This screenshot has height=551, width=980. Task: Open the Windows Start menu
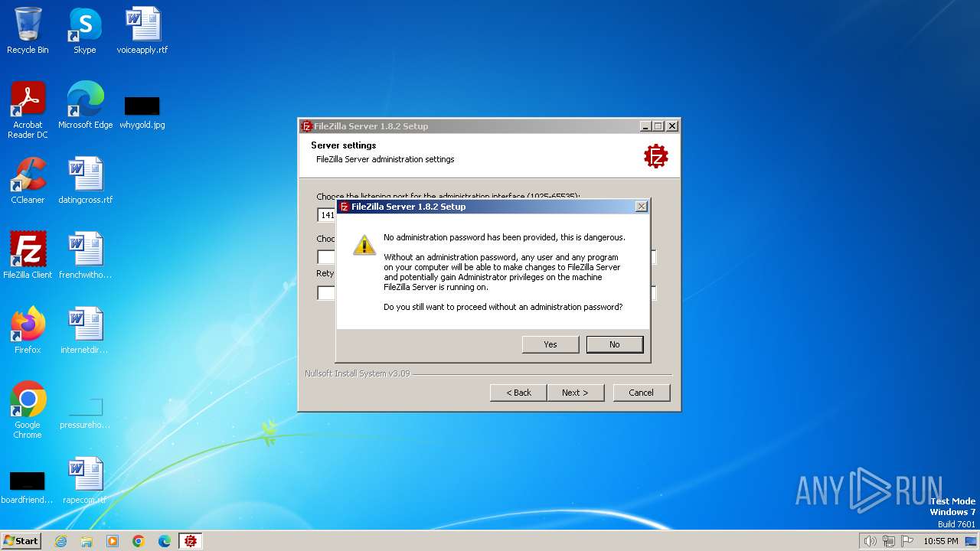tap(21, 541)
